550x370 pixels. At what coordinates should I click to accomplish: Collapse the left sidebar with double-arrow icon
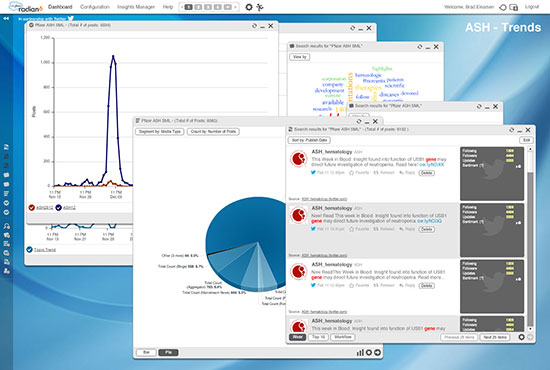[x=6, y=18]
